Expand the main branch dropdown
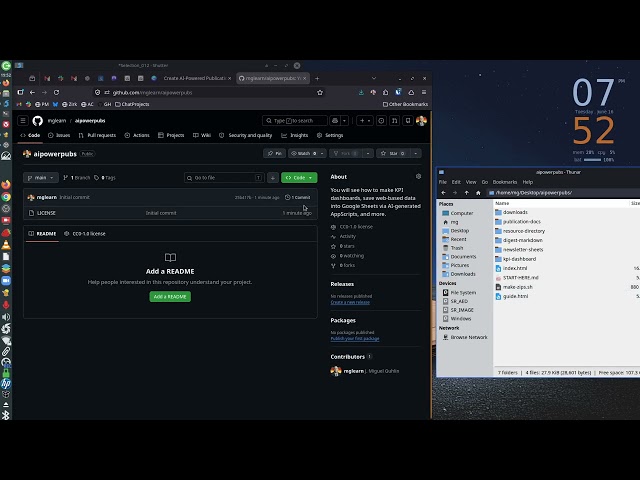The width and height of the screenshot is (640, 480). tap(41, 178)
